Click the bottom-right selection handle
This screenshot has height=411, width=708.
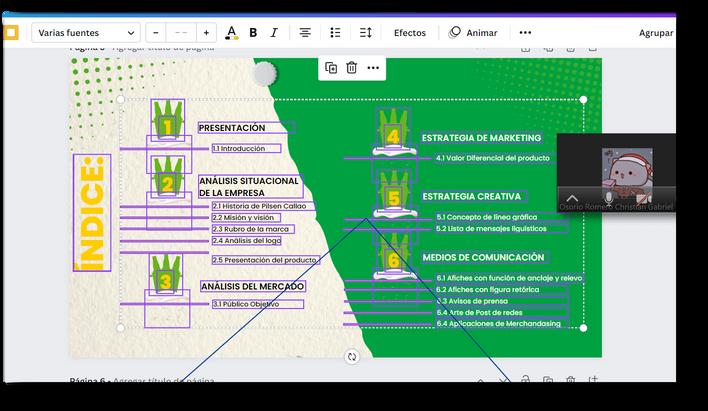pos(583,328)
